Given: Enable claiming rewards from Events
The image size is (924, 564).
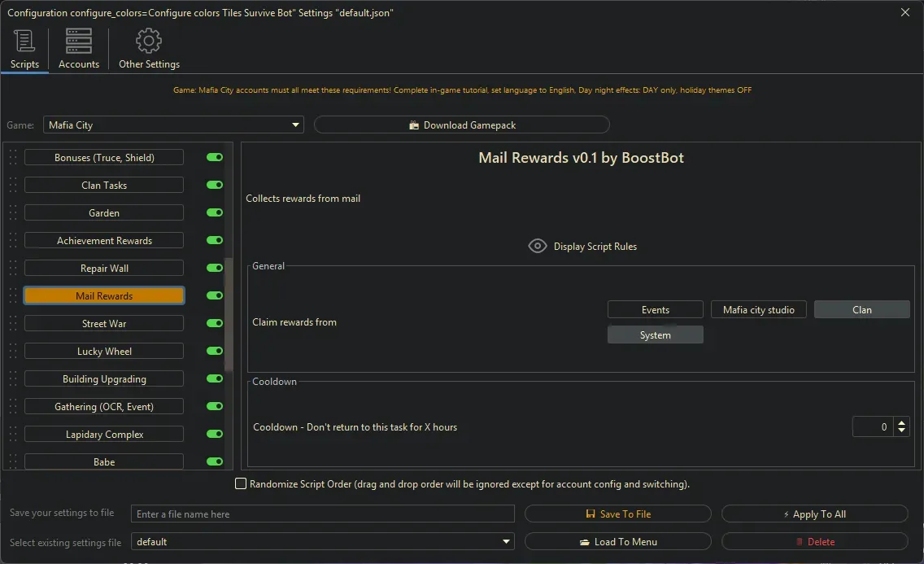Looking at the screenshot, I should [655, 309].
